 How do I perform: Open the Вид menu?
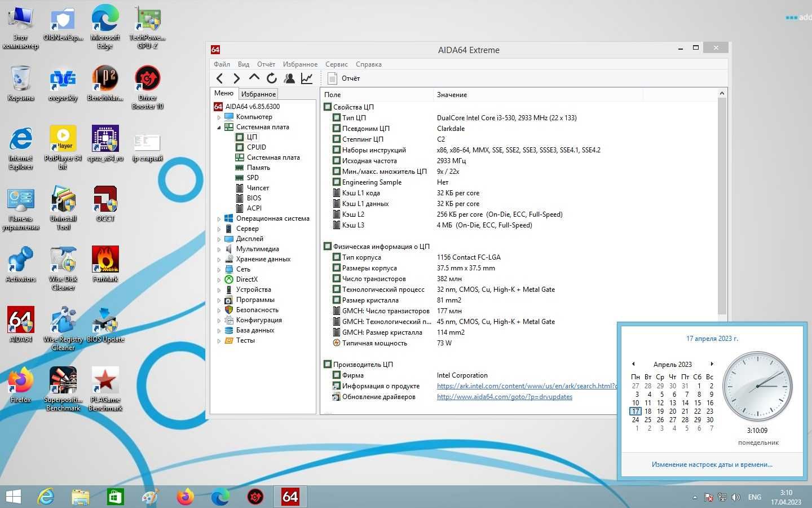coord(244,64)
